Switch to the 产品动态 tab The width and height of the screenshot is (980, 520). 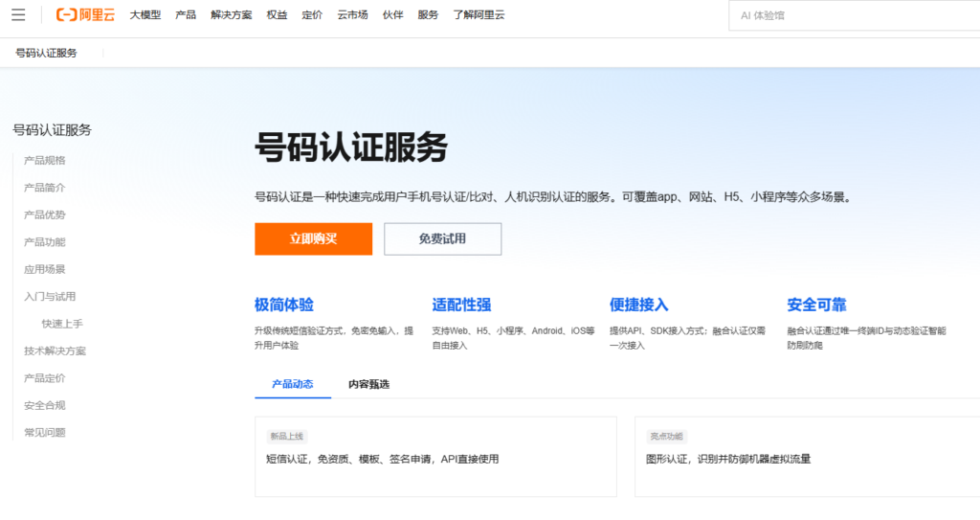[293, 384]
